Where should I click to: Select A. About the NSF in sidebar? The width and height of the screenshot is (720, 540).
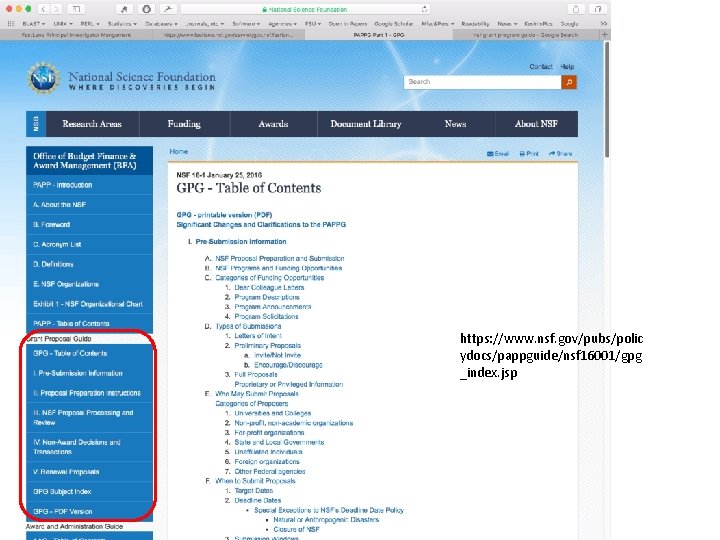click(89, 205)
